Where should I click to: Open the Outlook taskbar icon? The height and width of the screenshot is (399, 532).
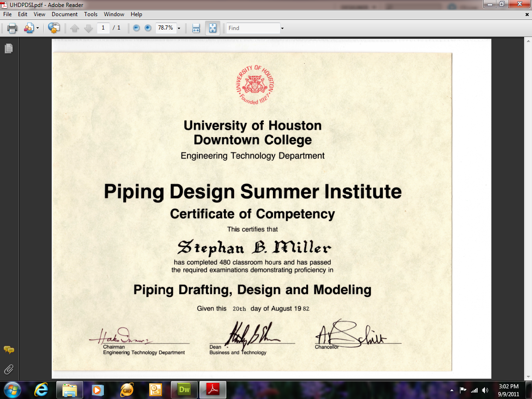pos(155,390)
